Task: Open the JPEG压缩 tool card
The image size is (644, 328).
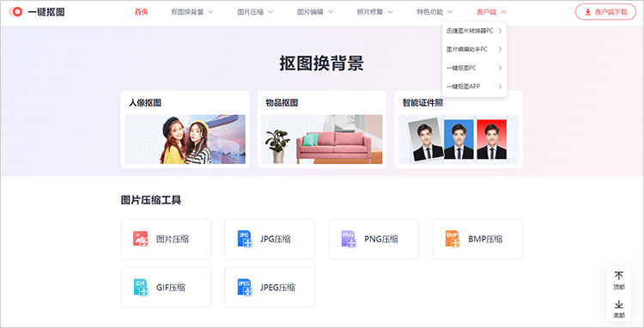Action: pos(270,288)
